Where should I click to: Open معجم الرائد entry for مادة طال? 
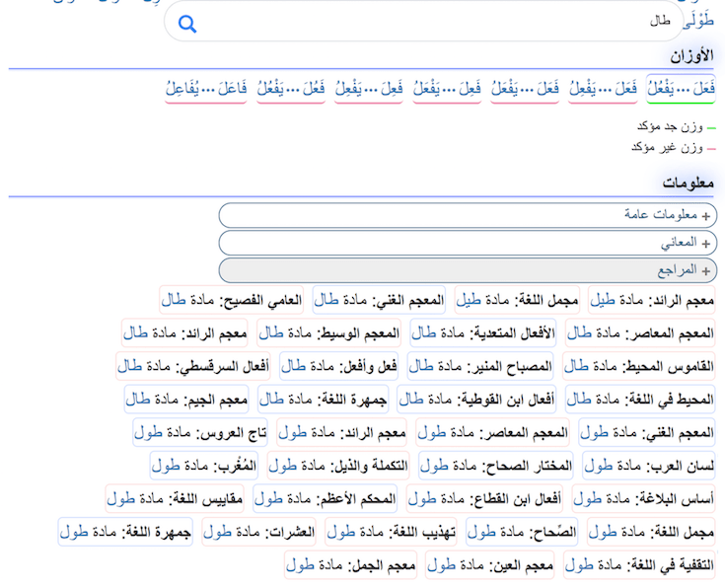tap(184, 333)
